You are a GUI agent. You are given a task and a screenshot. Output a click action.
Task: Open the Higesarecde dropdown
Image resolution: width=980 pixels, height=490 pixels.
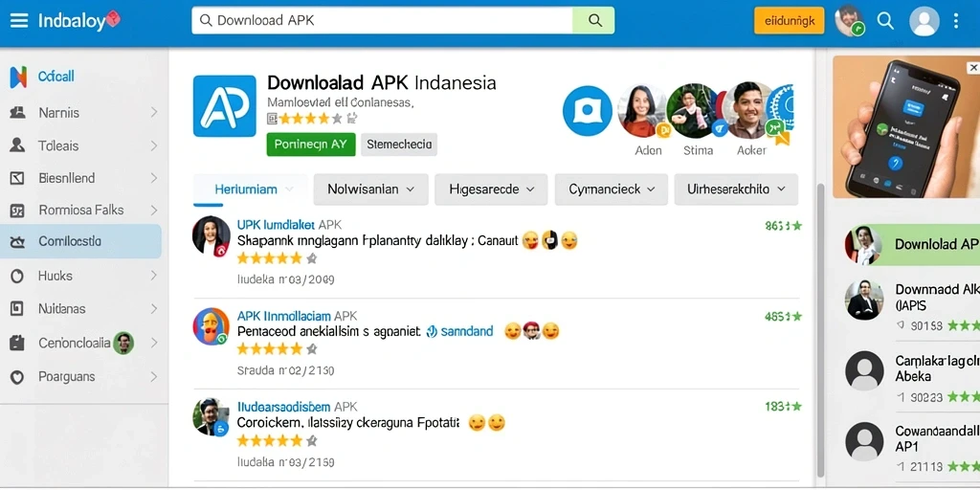(491, 189)
